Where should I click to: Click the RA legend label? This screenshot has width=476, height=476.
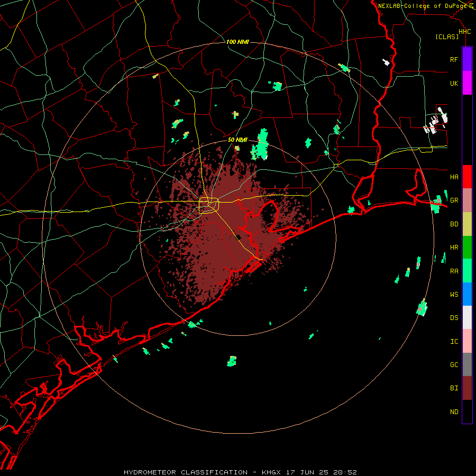[x=454, y=271]
